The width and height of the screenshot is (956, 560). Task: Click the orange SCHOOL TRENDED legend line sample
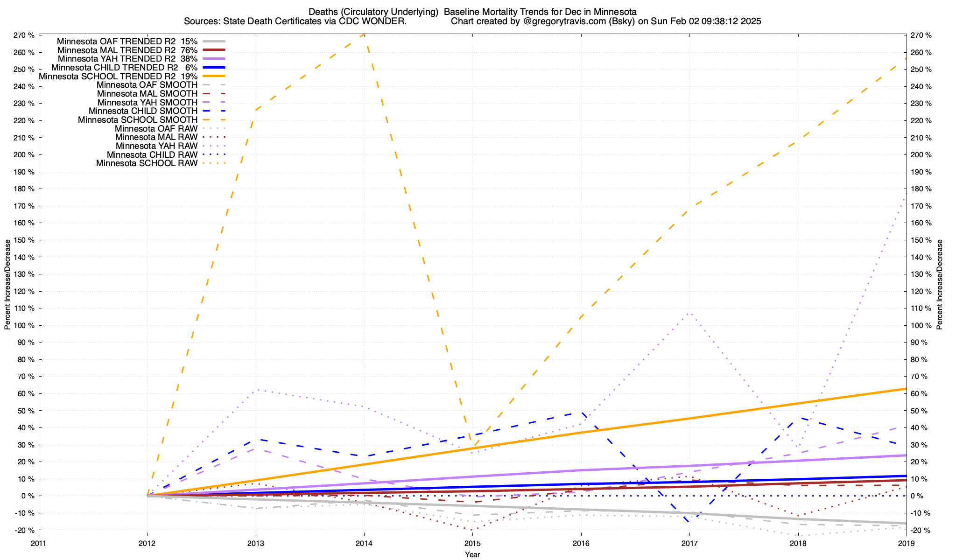[214, 76]
